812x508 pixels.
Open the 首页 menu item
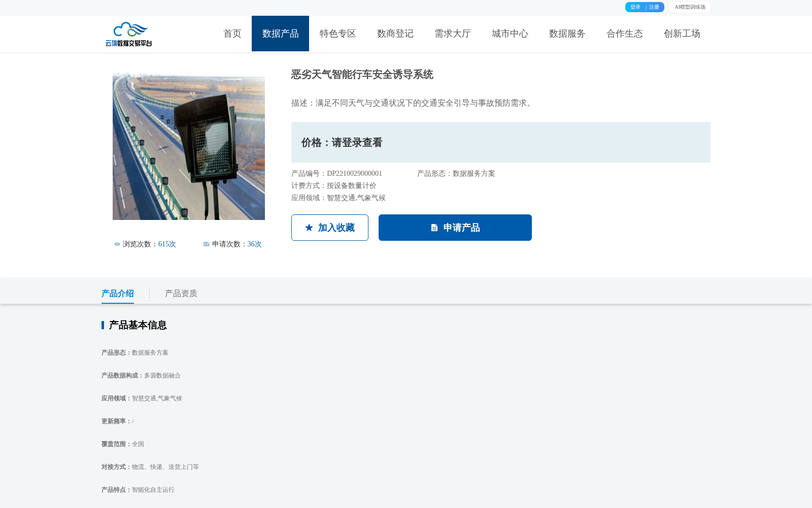(232, 34)
